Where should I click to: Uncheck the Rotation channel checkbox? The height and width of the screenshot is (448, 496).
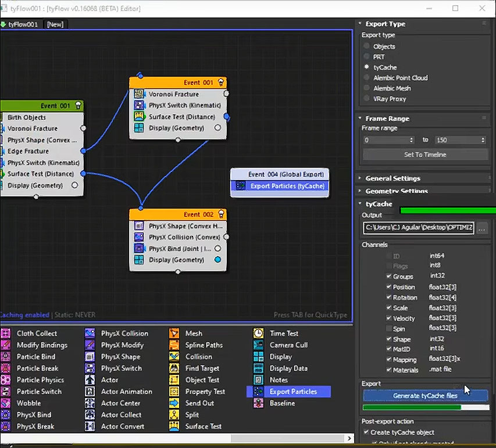point(389,297)
